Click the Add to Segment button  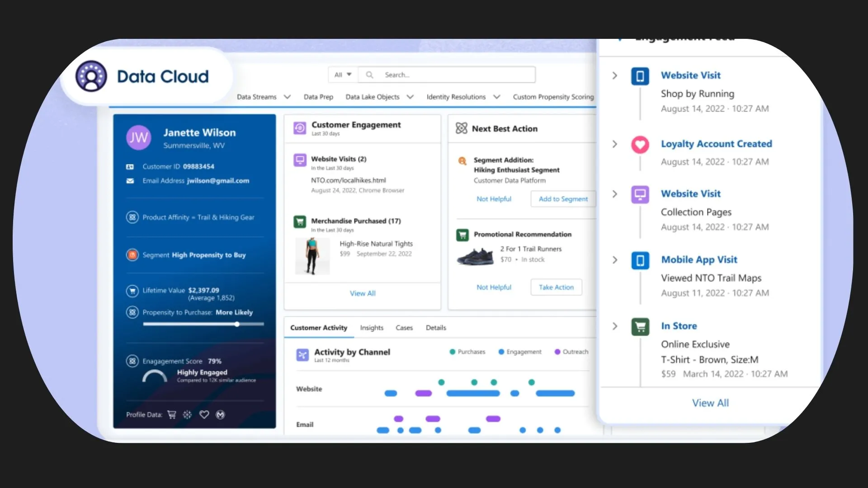pos(563,199)
